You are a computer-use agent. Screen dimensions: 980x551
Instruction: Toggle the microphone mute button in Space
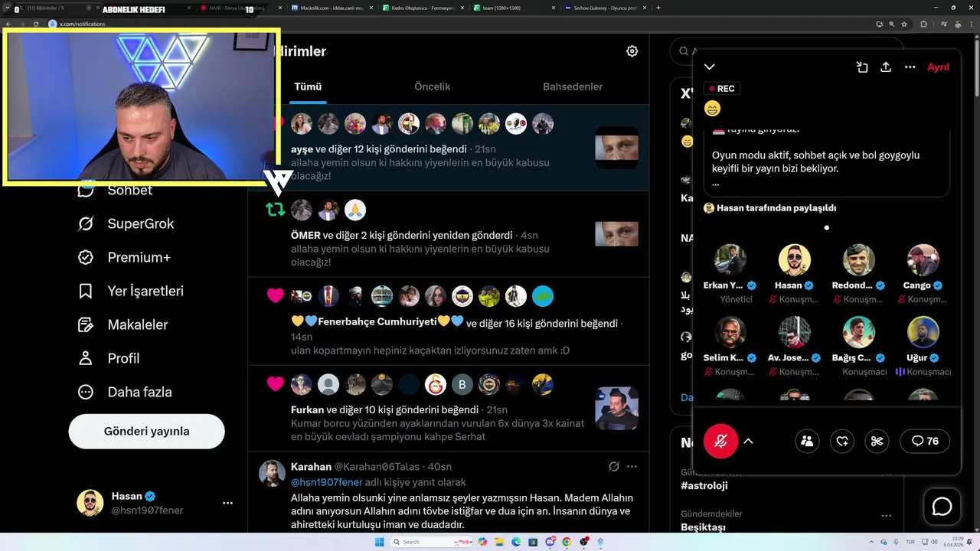click(x=720, y=441)
